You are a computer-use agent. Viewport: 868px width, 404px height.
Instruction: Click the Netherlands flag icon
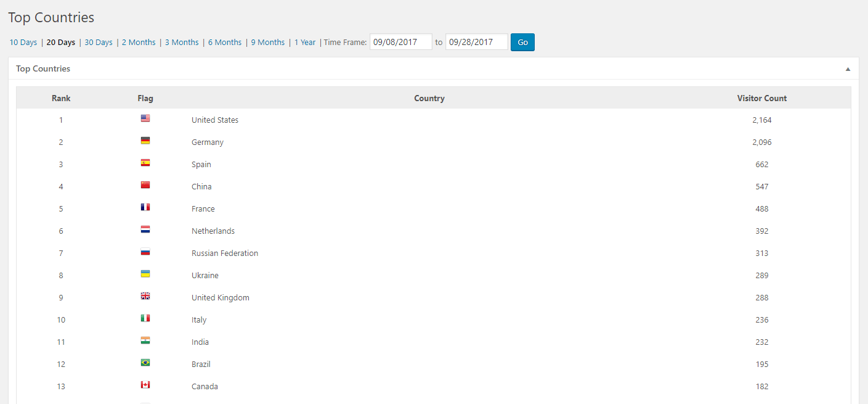(x=145, y=229)
